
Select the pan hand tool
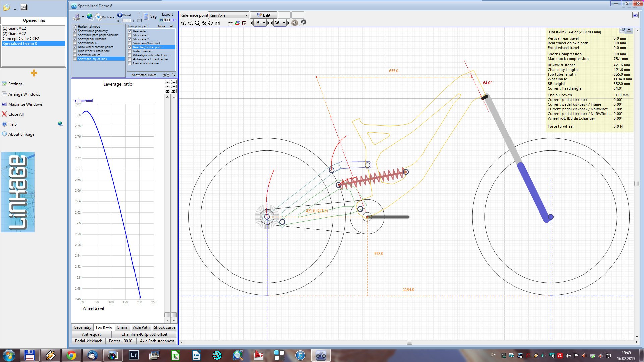211,23
